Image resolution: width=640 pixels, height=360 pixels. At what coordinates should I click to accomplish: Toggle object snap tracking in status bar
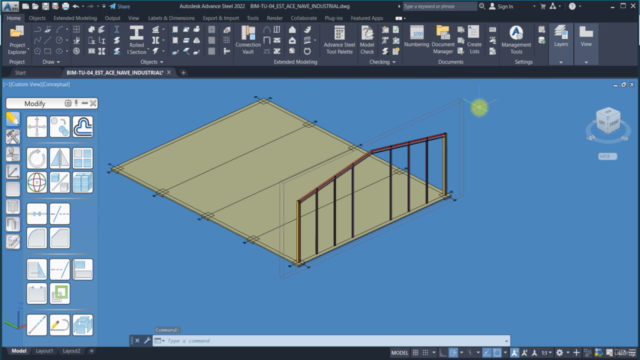coord(487,353)
